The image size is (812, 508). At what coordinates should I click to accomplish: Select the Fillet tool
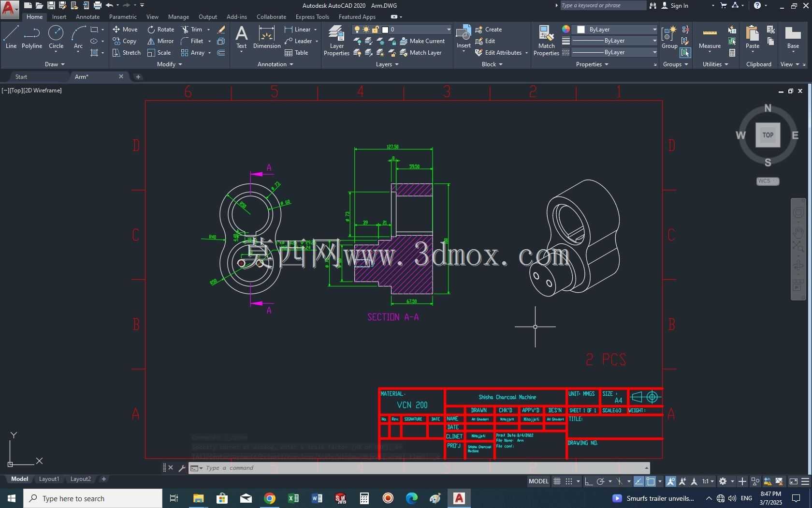click(x=192, y=41)
